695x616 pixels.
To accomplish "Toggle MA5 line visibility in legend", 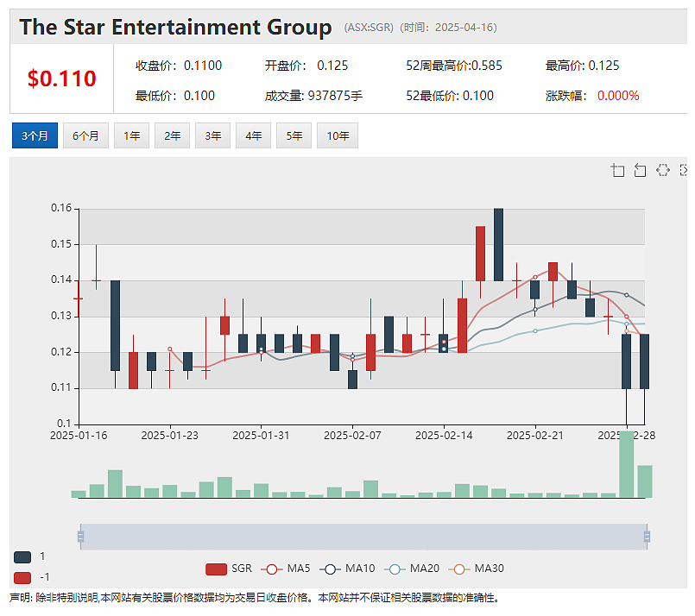I will (x=286, y=569).
